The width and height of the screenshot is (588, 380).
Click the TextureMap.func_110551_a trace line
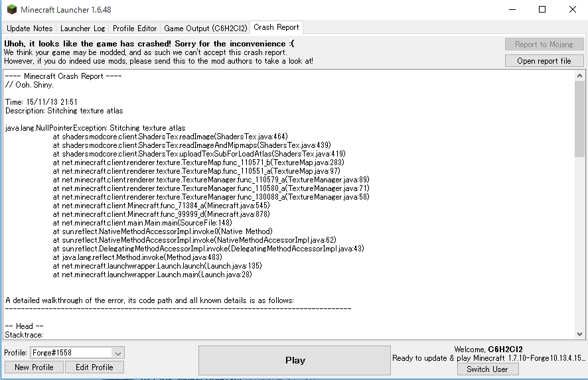(196, 171)
